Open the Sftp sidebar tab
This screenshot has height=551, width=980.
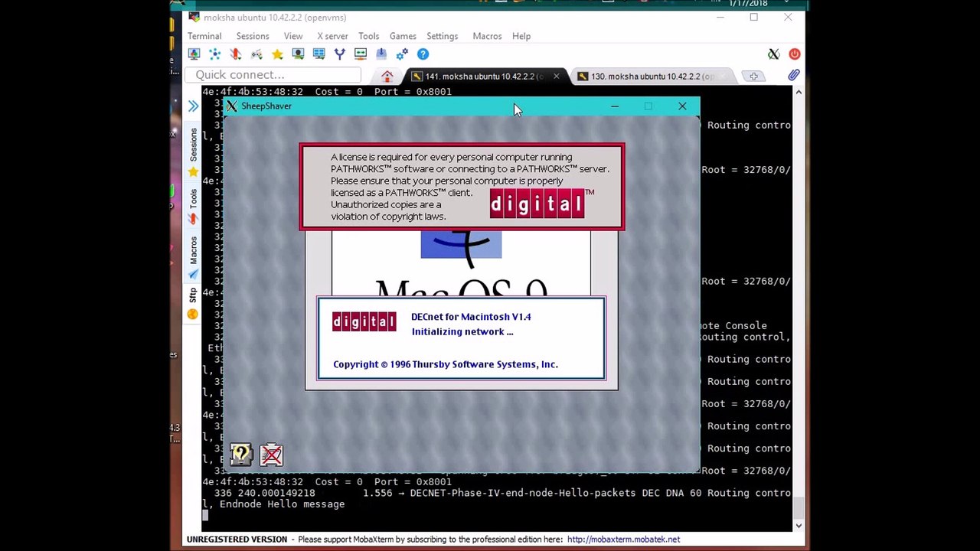[x=193, y=303]
